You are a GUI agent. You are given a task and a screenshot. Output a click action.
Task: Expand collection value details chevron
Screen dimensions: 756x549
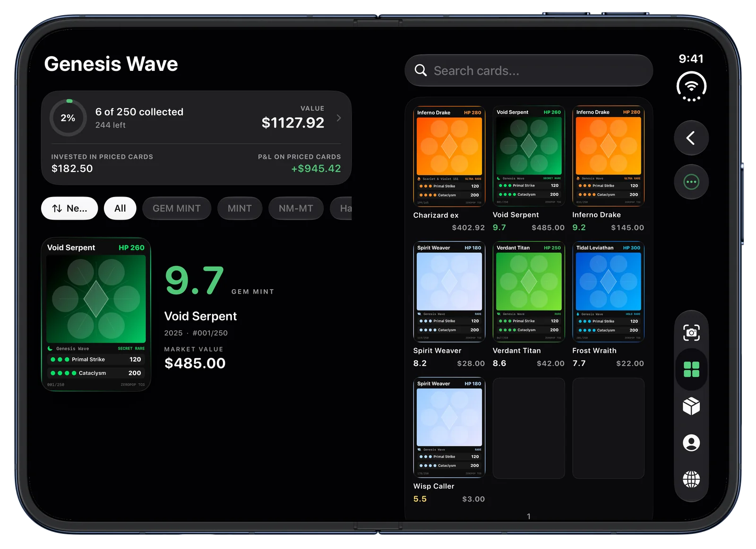point(339,118)
